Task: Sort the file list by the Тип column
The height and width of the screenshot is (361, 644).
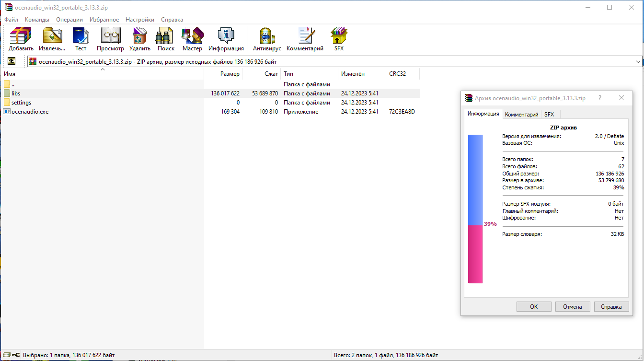Action: (310, 74)
